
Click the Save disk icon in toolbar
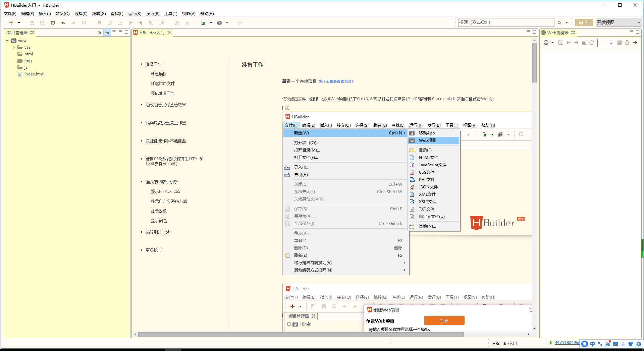32,23
